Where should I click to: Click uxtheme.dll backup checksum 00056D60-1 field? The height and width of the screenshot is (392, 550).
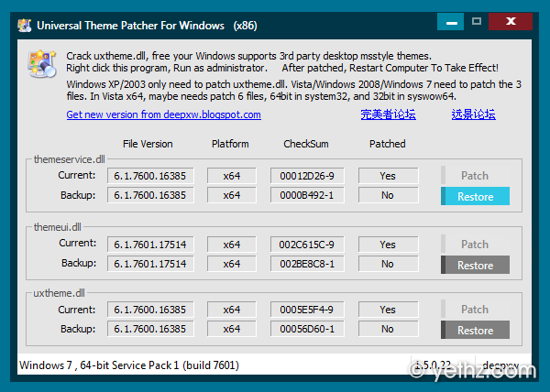(307, 330)
